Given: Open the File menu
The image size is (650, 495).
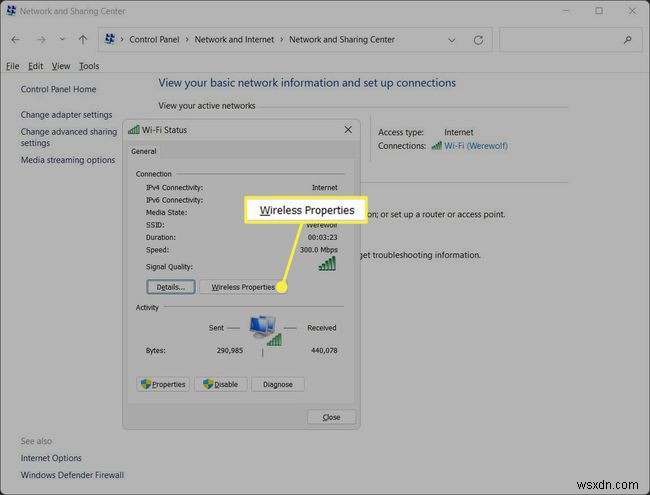Looking at the screenshot, I should [13, 66].
